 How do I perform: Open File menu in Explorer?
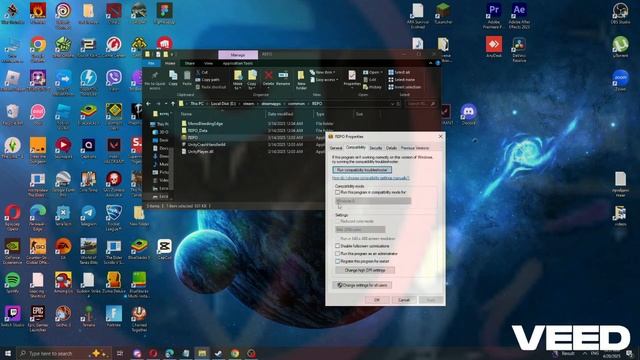(x=151, y=63)
